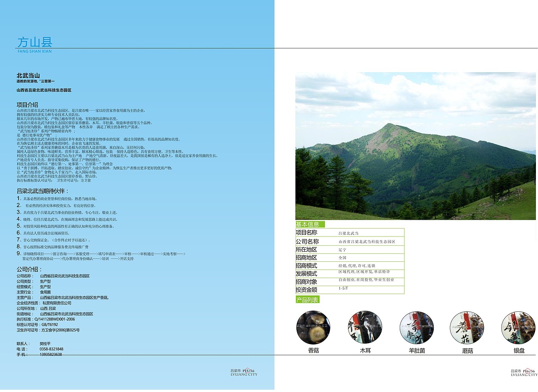Click the phone number 0358-8321848

pos(51,349)
